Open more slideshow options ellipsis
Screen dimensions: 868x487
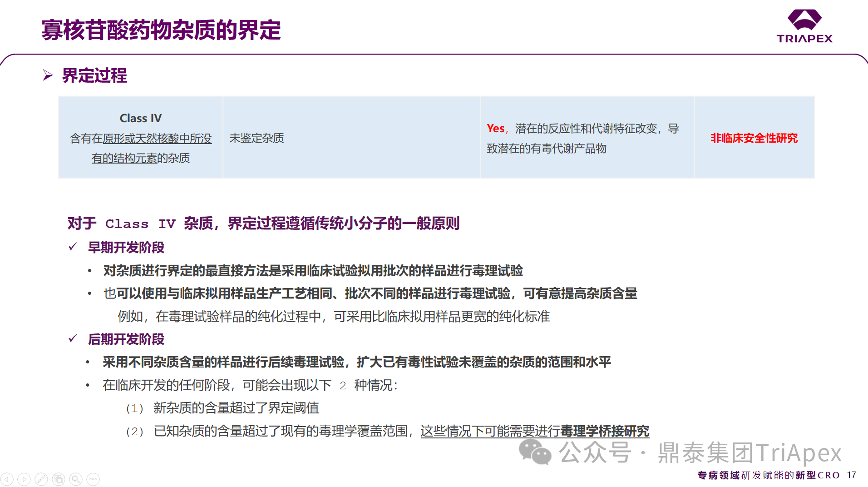point(93,479)
